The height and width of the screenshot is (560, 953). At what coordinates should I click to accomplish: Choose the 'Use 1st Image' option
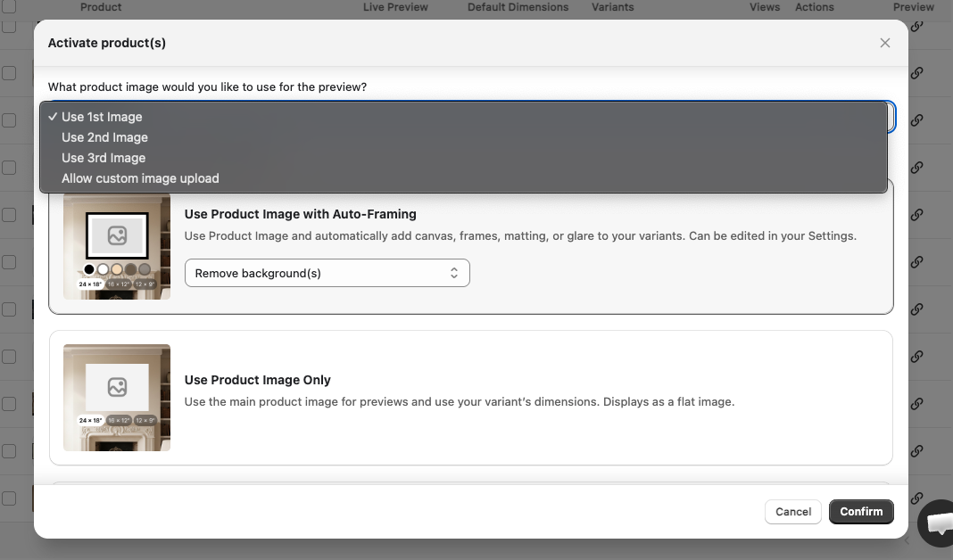tap(463, 117)
